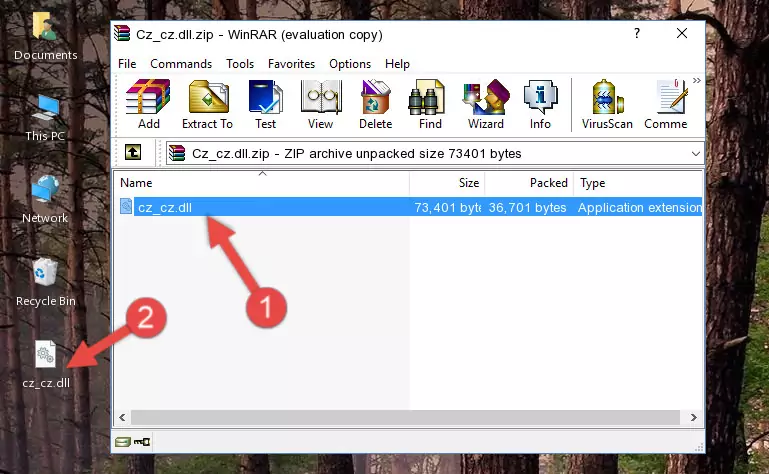Open the Tools menu
Screen dimensions: 769x474
240,64
